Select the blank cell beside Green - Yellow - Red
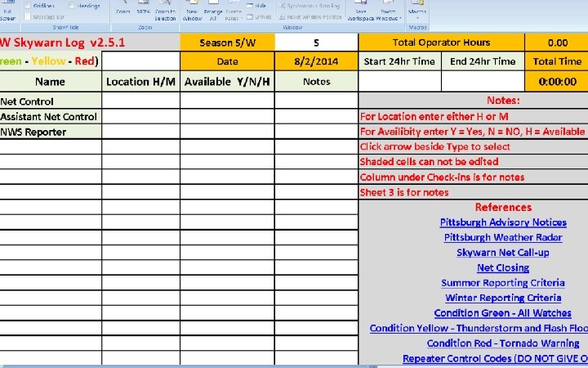 (x=140, y=61)
